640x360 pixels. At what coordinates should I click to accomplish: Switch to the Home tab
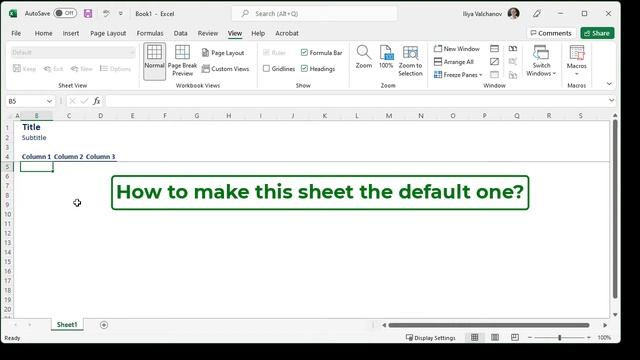pyautogui.click(x=43, y=33)
